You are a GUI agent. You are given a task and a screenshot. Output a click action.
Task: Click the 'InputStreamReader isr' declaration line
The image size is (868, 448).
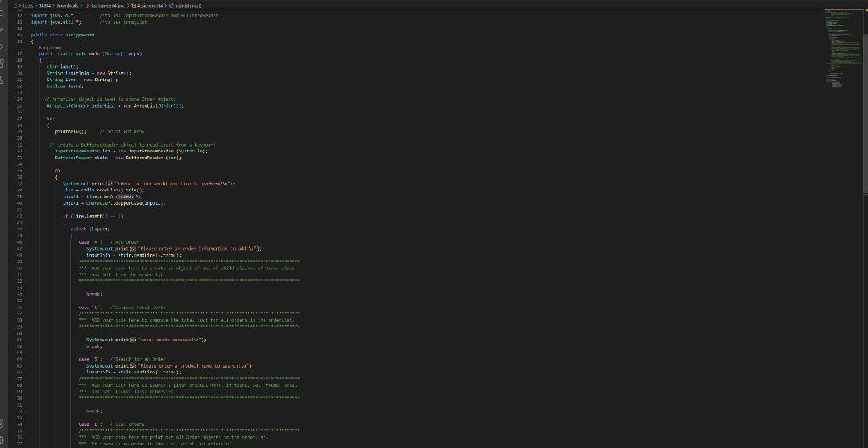131,151
